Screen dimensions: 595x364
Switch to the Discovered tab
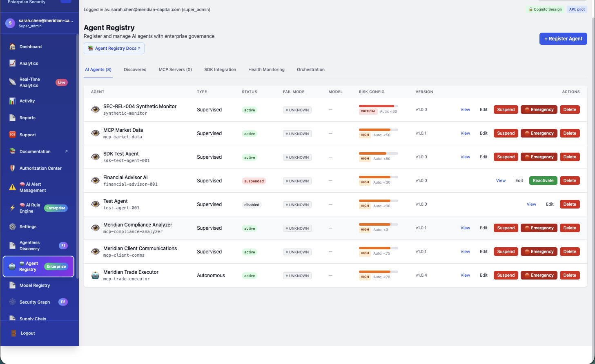click(135, 69)
